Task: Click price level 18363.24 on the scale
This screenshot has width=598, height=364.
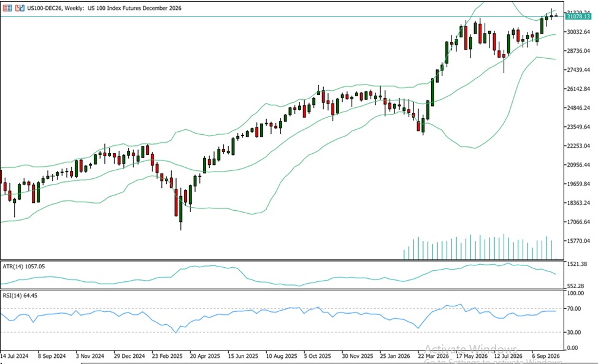Action: point(578,203)
